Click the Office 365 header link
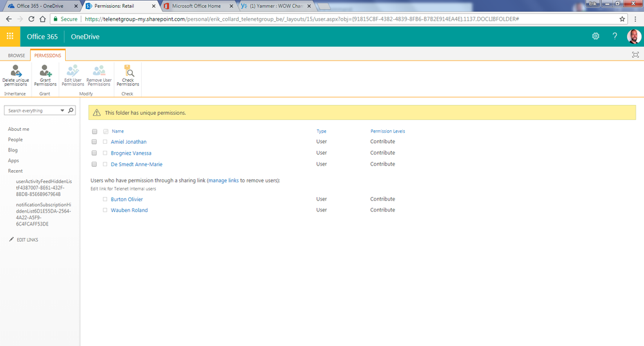This screenshot has height=346, width=644. (43, 37)
